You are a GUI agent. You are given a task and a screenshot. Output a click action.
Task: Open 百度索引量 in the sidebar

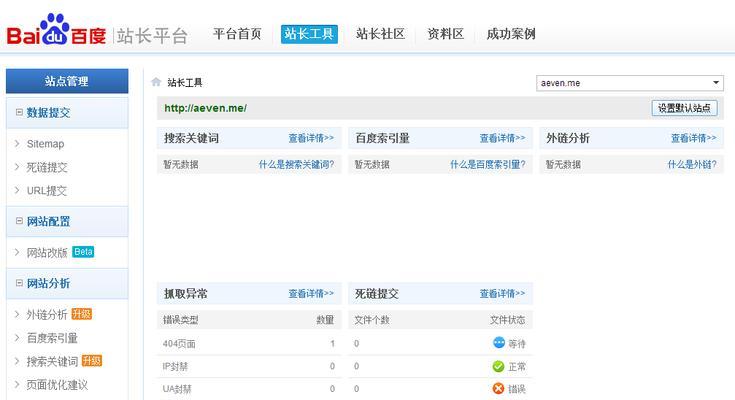click(52, 338)
